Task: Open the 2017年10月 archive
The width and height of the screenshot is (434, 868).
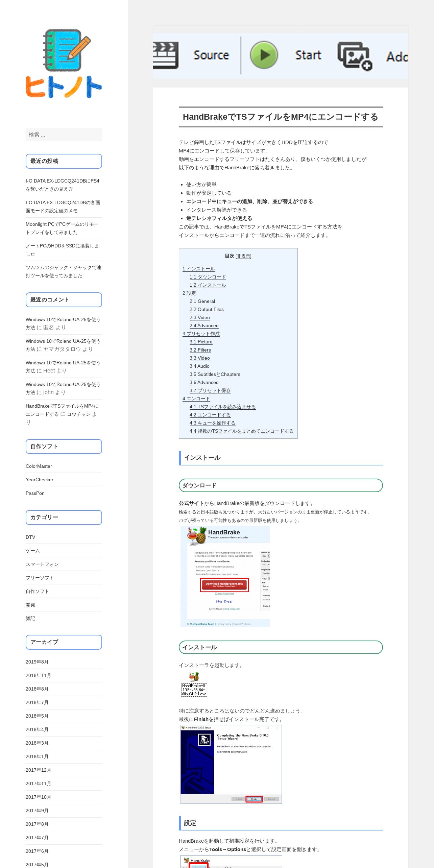Action: (x=38, y=797)
